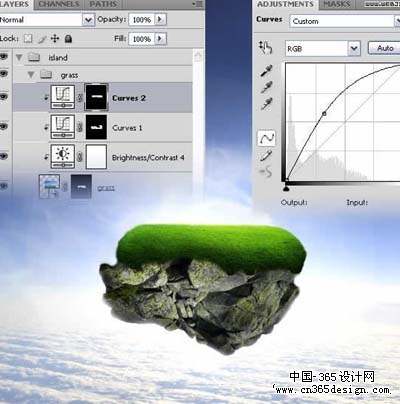Click link icon of Curves 2 layer
This screenshot has width=400, height=404.
[80, 98]
